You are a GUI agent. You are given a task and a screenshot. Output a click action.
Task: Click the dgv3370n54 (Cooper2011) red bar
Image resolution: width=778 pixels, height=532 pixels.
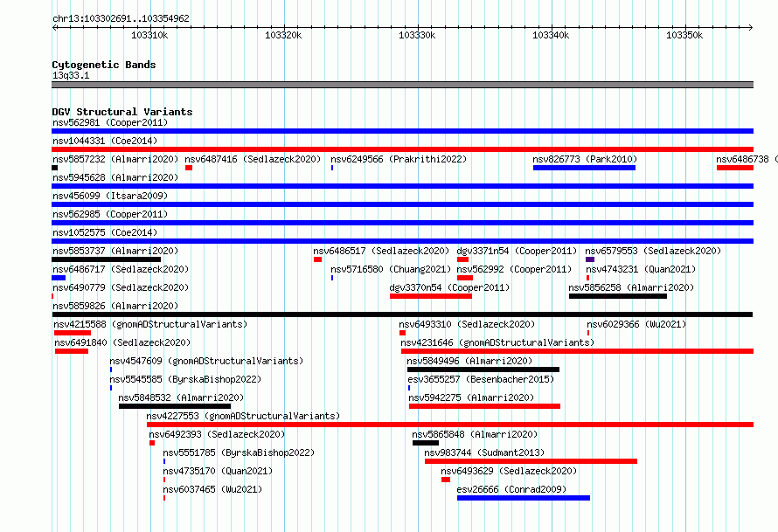point(431,296)
